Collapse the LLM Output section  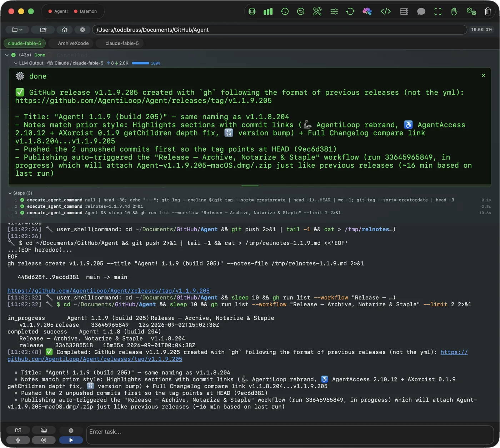point(16,63)
